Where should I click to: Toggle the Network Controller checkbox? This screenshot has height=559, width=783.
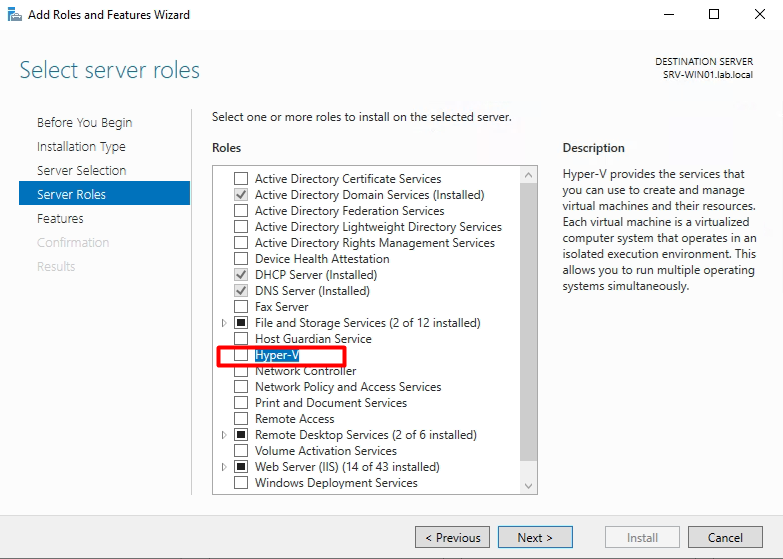point(241,371)
